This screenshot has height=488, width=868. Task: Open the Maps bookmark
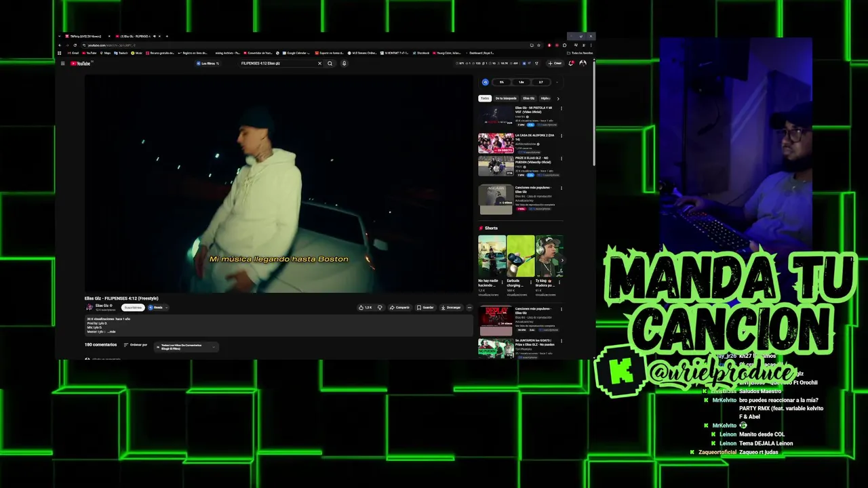pyautogui.click(x=106, y=53)
